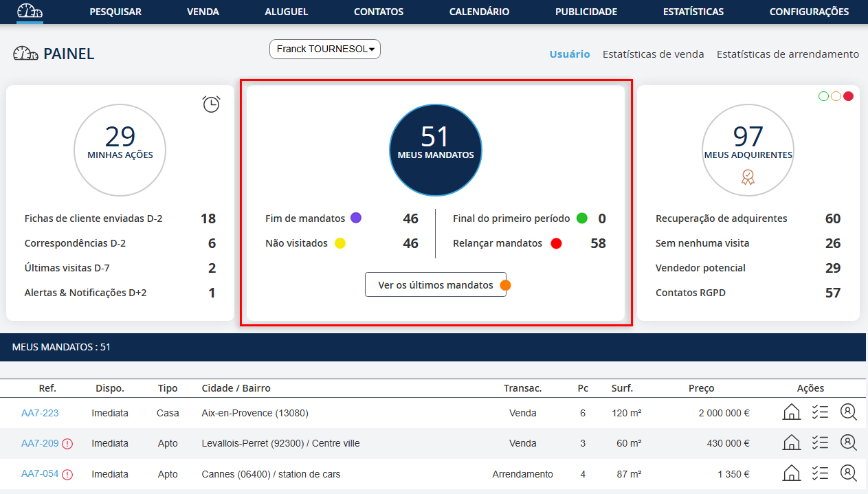Click the Meus Mandatos 51 dark circle
Screen dimensions: 868x494
(436, 150)
